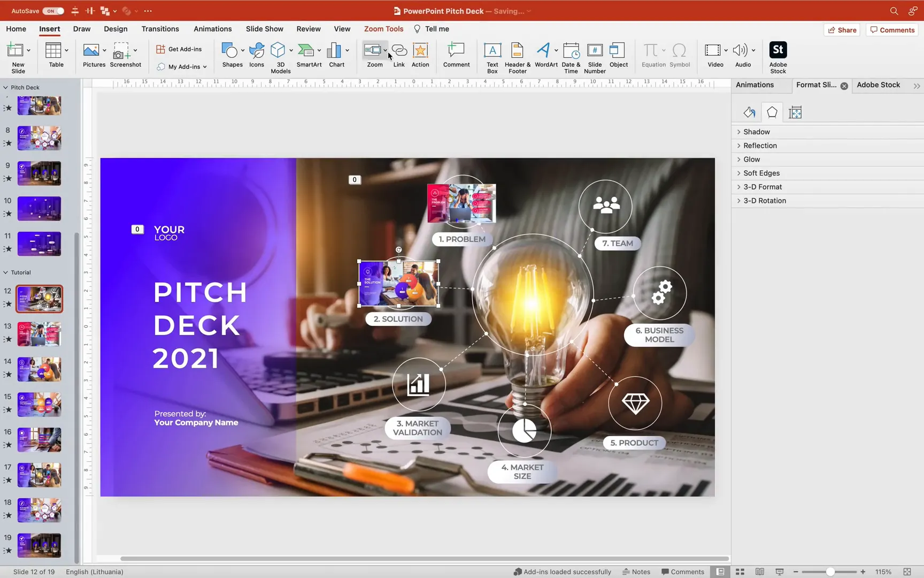924x578 pixels.
Task: Click Get Add-ins
Action: 180,49
